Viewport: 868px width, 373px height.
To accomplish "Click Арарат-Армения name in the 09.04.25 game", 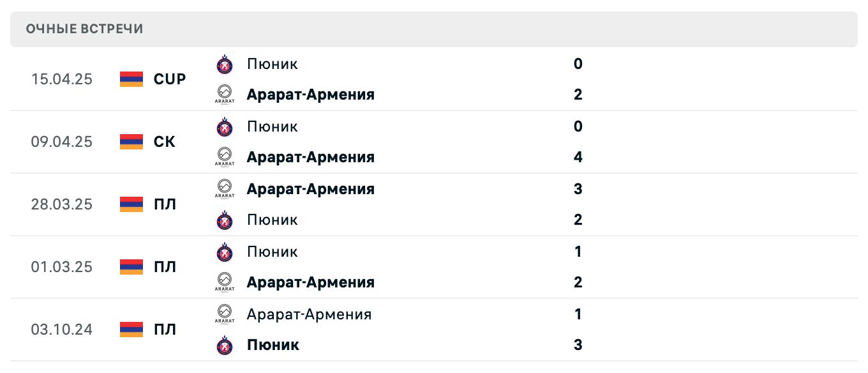I will coord(311,157).
